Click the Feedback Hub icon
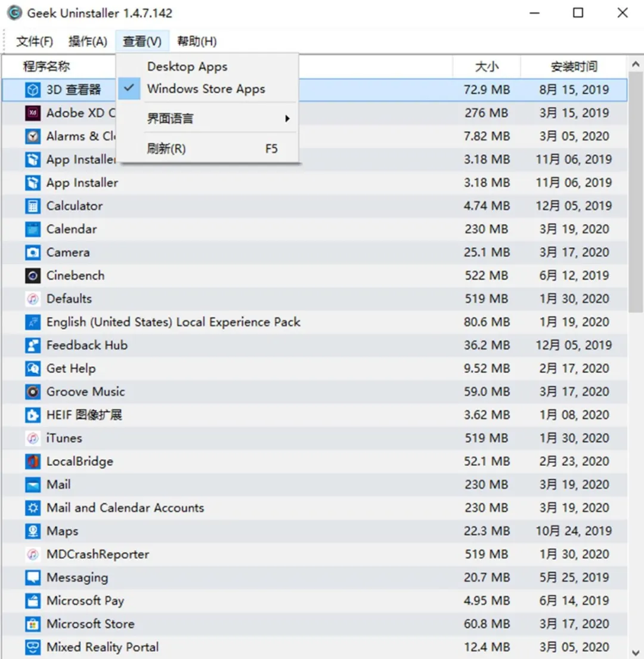This screenshot has width=644, height=659. [33, 345]
